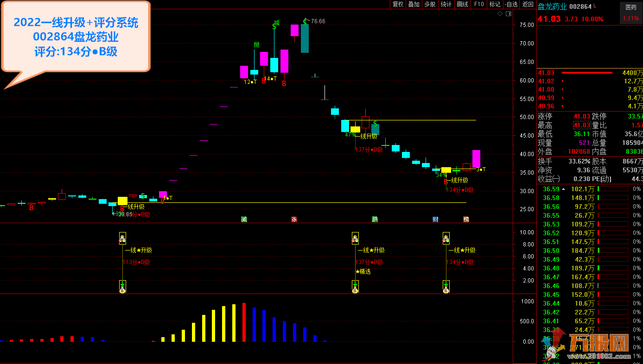Click the red L flag next to 002864

click(x=595, y=6)
